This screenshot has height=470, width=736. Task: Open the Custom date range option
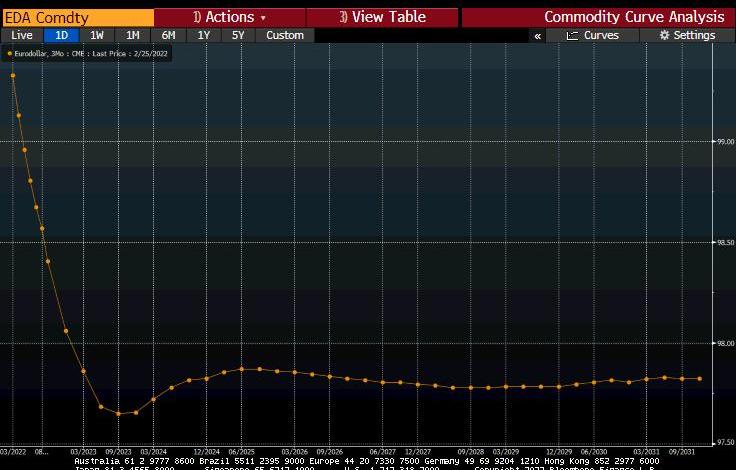pos(285,35)
